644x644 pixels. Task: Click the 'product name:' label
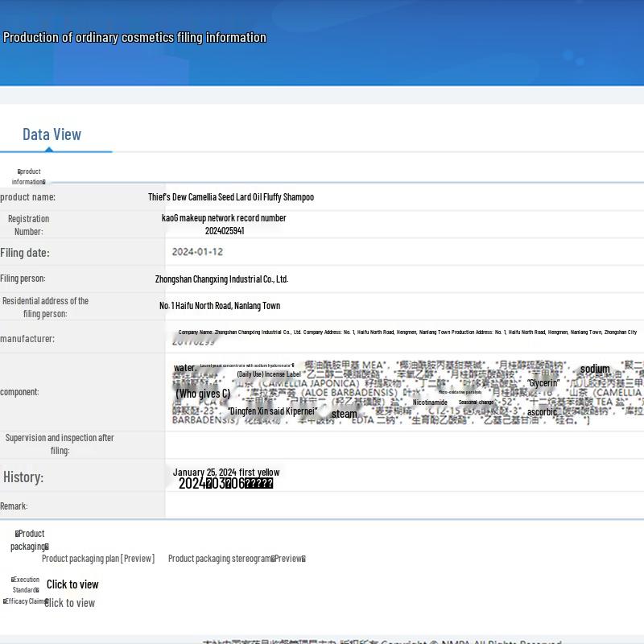point(27,197)
